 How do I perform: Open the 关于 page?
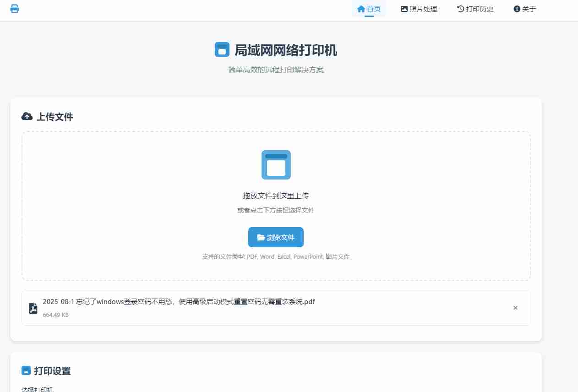(524, 8)
